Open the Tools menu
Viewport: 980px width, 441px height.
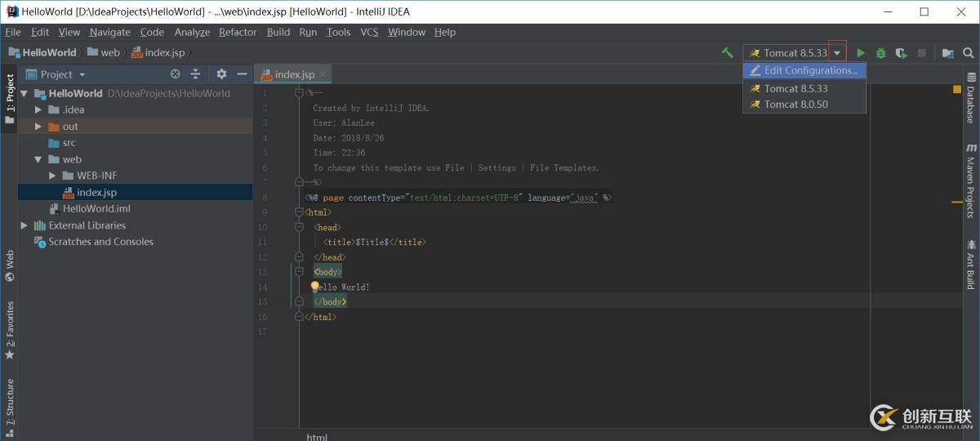338,32
